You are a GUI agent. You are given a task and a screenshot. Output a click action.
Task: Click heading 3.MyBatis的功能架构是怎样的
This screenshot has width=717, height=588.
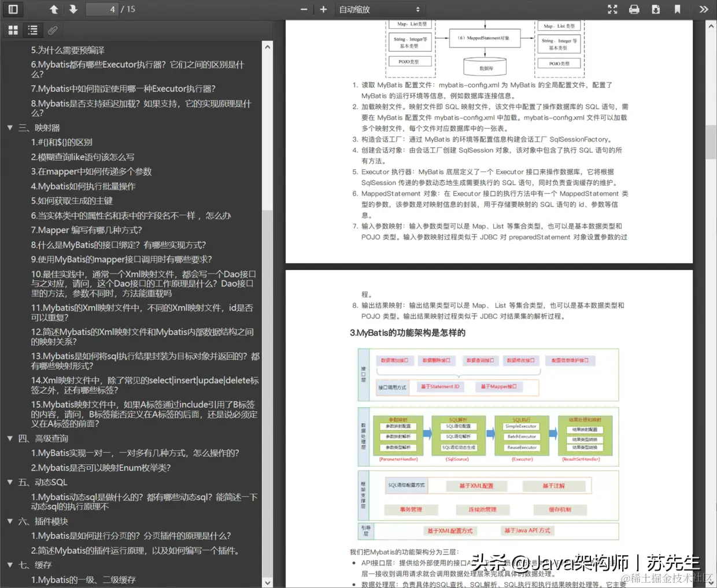(x=408, y=333)
